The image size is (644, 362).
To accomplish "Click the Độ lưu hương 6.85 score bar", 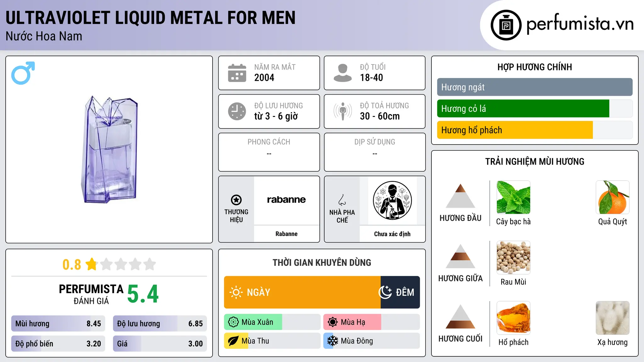I will pos(160,324).
